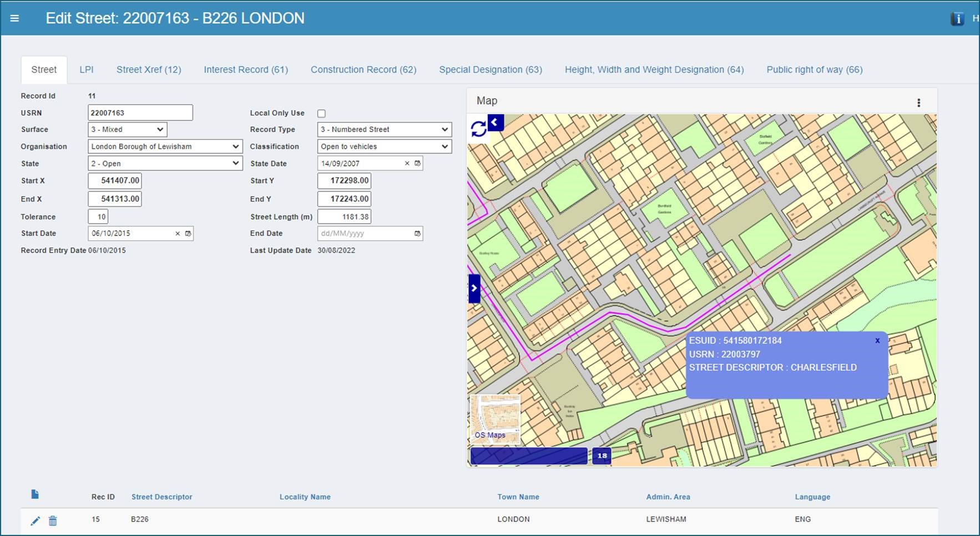Click in the Tolerance field
Screen dimensions: 980x536
tap(98, 217)
